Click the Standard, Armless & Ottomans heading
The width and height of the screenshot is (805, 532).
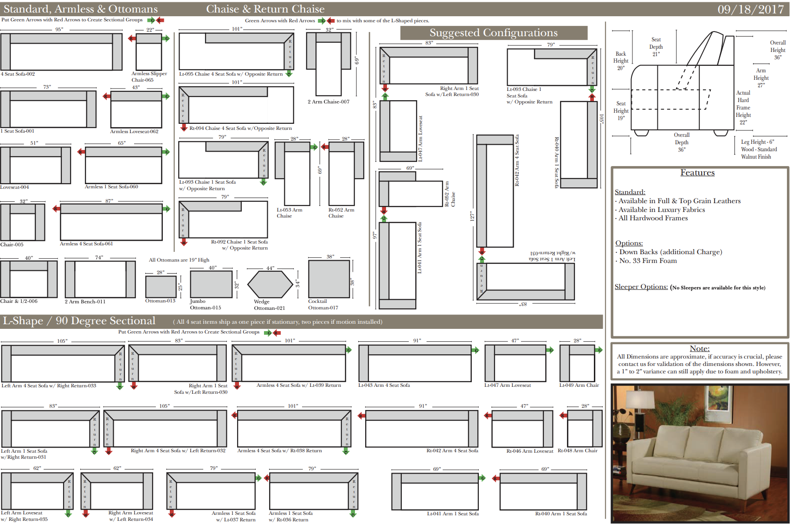(81, 9)
